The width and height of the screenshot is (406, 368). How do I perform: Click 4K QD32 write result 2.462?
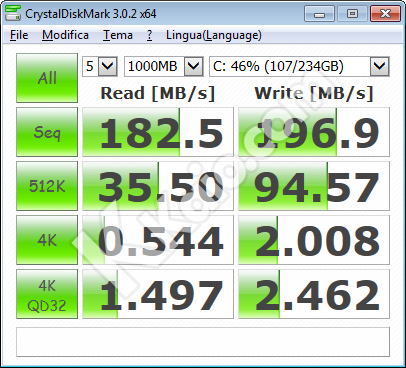coord(314,294)
